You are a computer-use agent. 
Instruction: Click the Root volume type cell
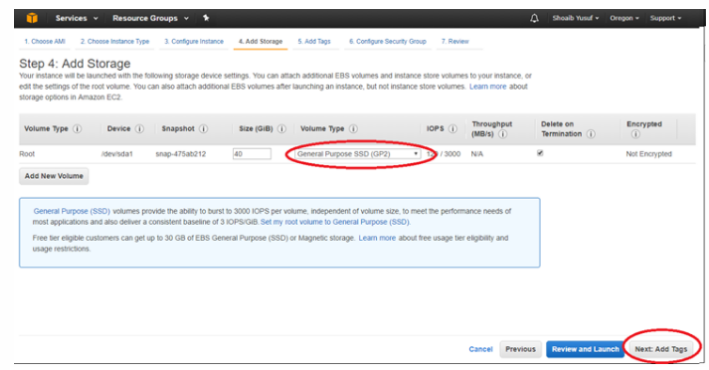(27, 154)
